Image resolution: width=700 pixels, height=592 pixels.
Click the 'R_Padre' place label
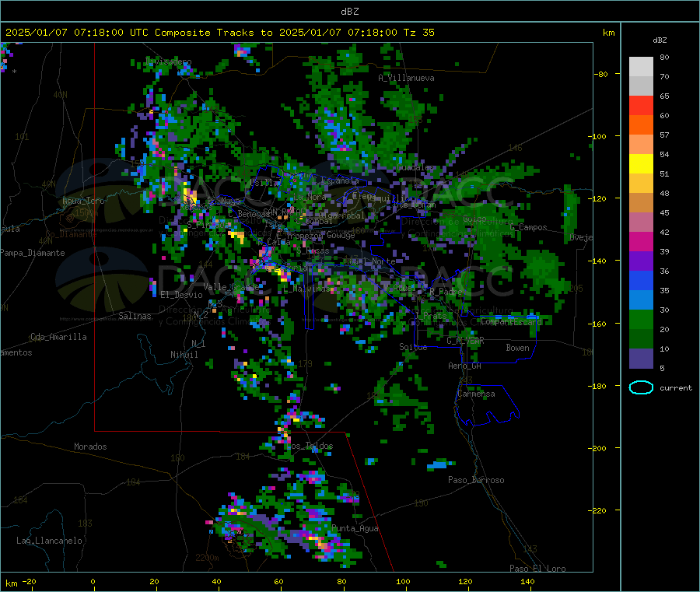click(446, 292)
